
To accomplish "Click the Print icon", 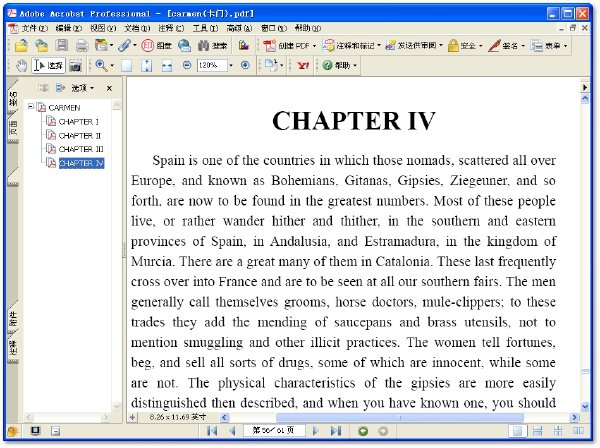I will click(x=82, y=46).
